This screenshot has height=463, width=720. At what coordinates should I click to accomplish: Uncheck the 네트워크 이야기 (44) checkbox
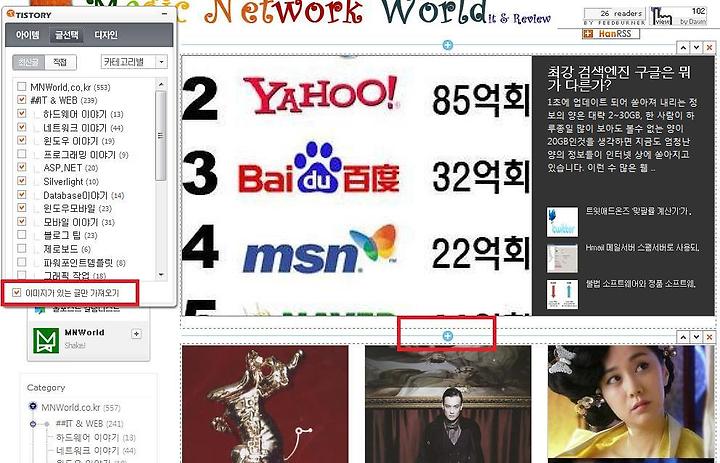(22, 127)
